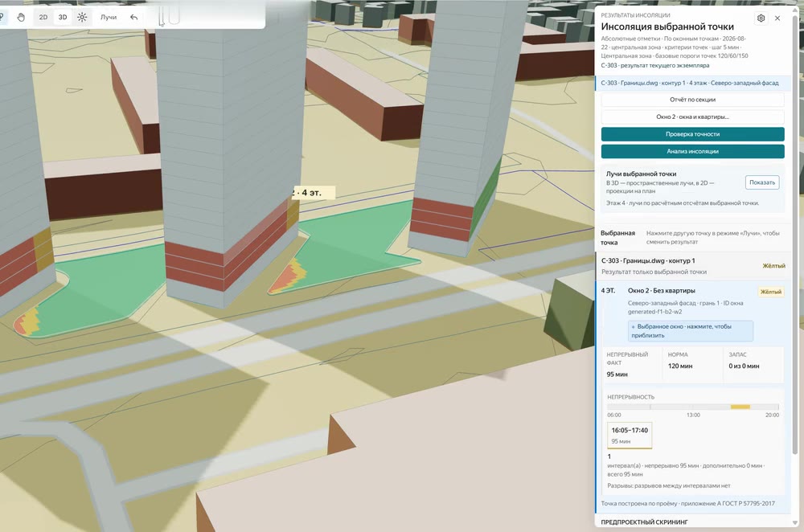
Task: Click the 0 из 0 мин запас value
Action: click(744, 366)
